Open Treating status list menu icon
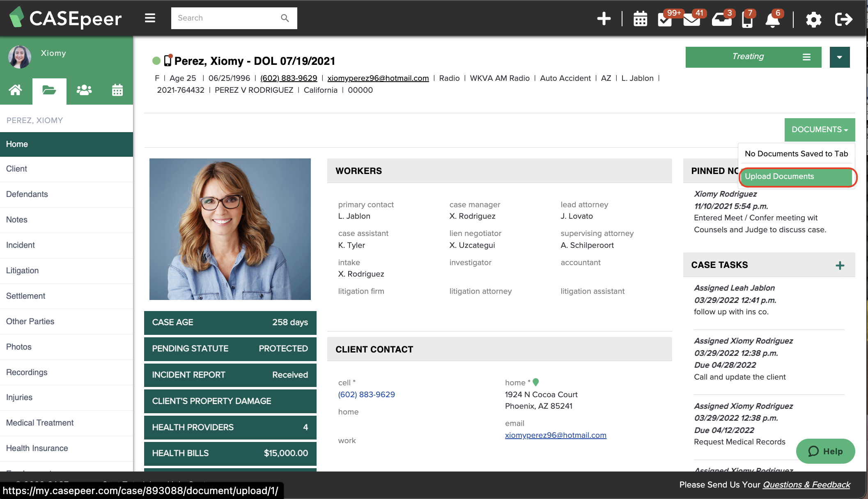 (806, 57)
